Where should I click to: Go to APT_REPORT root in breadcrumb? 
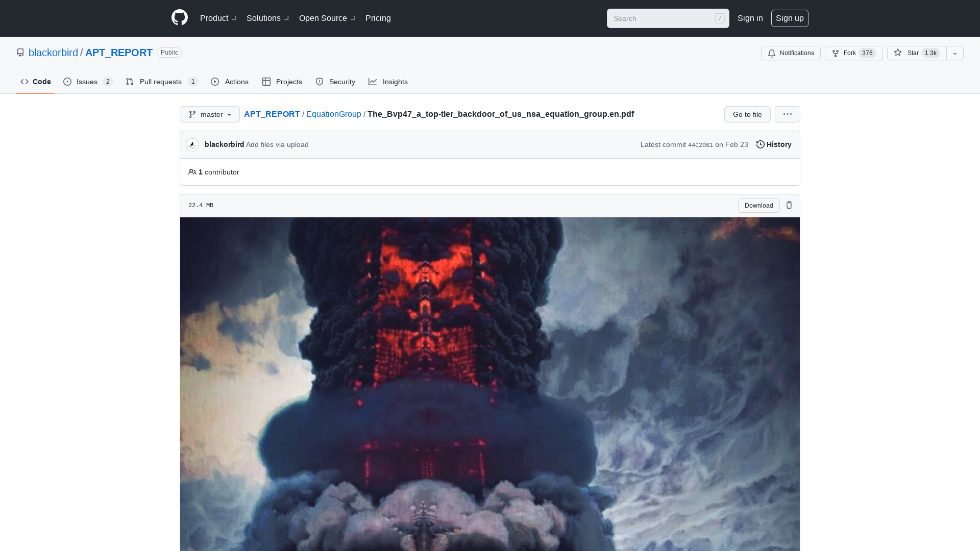pyautogui.click(x=272, y=114)
